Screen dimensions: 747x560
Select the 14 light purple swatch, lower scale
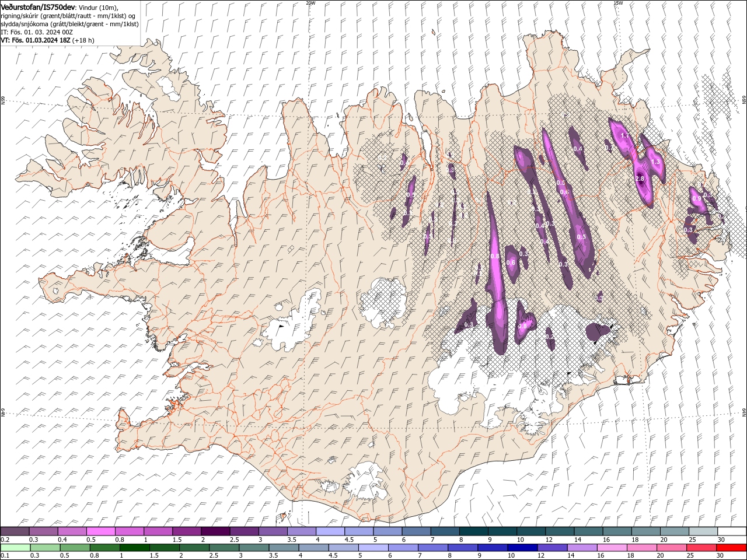click(582, 548)
